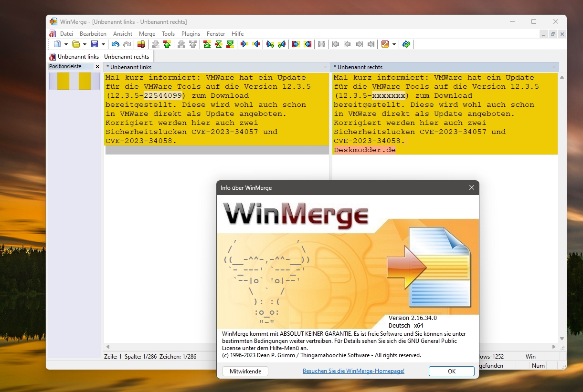Open the Plugins menu
The height and width of the screenshot is (392, 583).
pyautogui.click(x=191, y=34)
